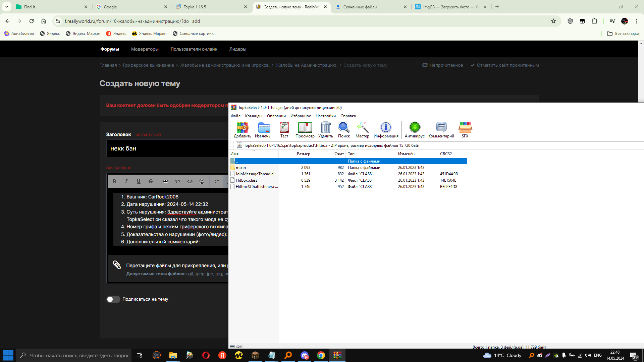Switch to the Topka 1.16 5 tab
This screenshot has width=644, height=362.
[211, 7]
